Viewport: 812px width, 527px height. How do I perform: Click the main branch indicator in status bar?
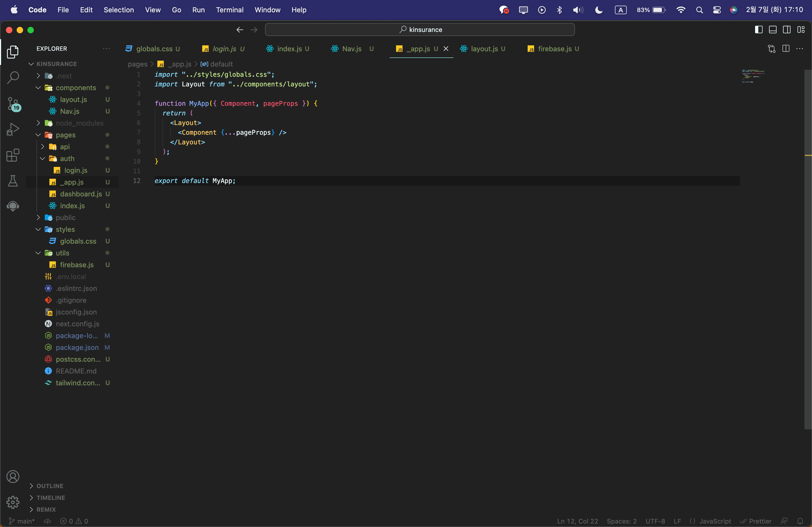pos(22,521)
